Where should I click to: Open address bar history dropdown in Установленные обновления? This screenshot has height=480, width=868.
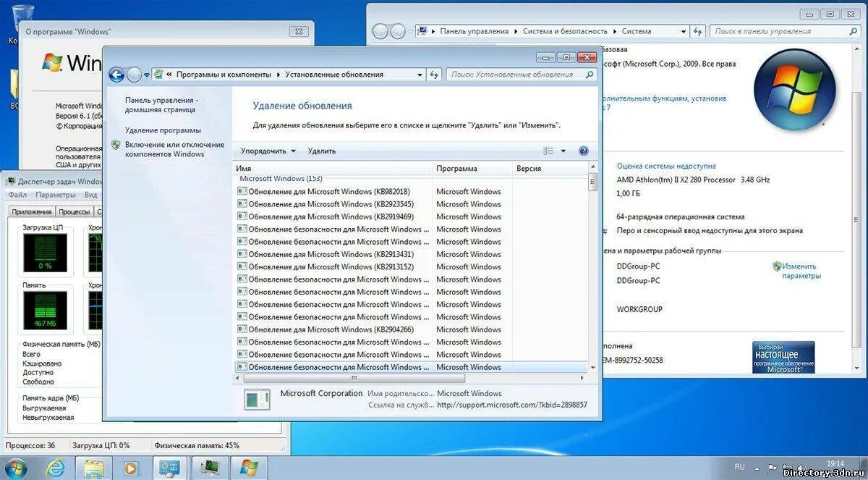pos(420,75)
